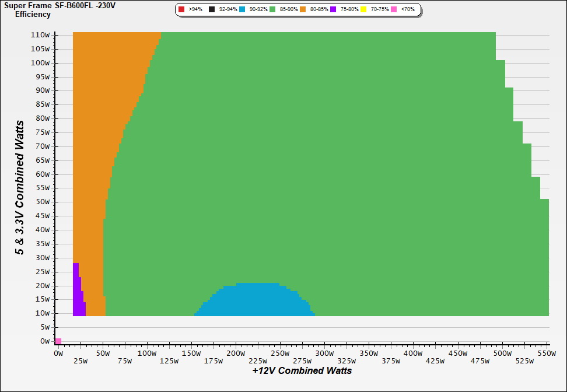567x392 pixels.
Task: Click the chart title Super Frame SF-B600FL
Action: tap(60, 5)
